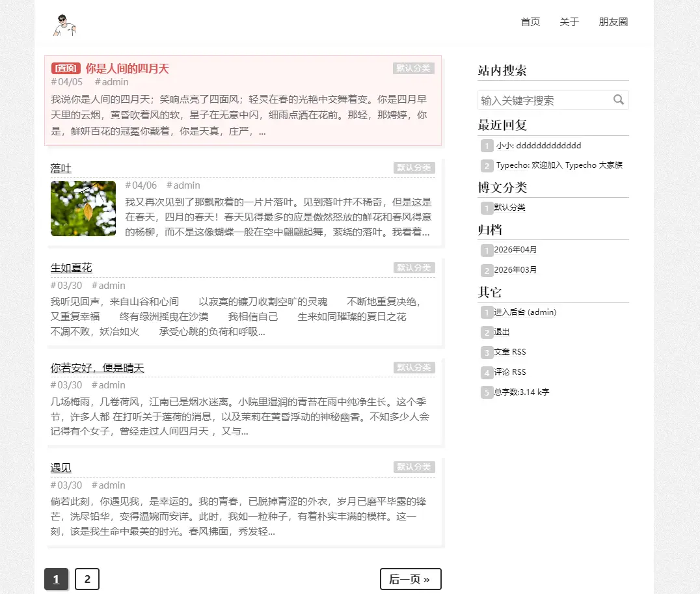Click 进入后台 (admin) link
The width and height of the screenshot is (700, 594).
525,312
